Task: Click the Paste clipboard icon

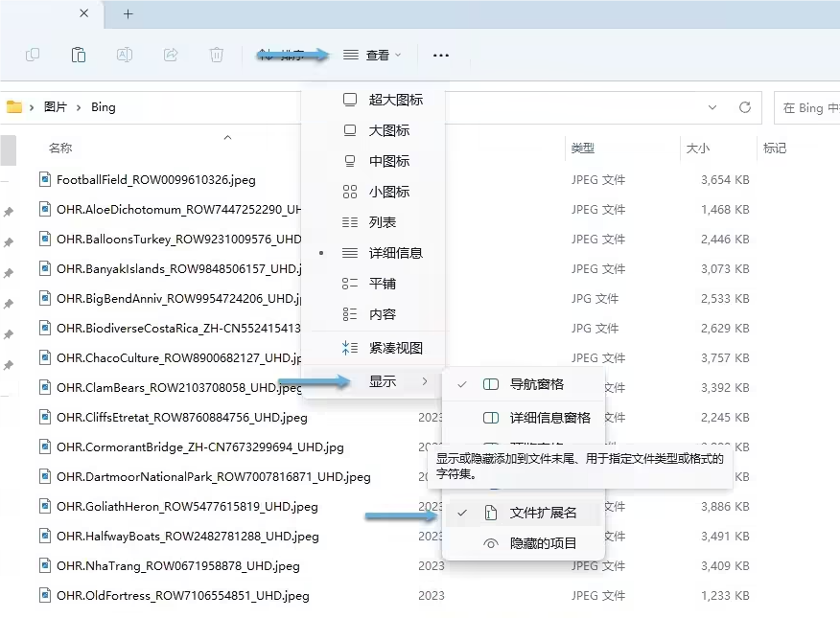Action: (79, 55)
